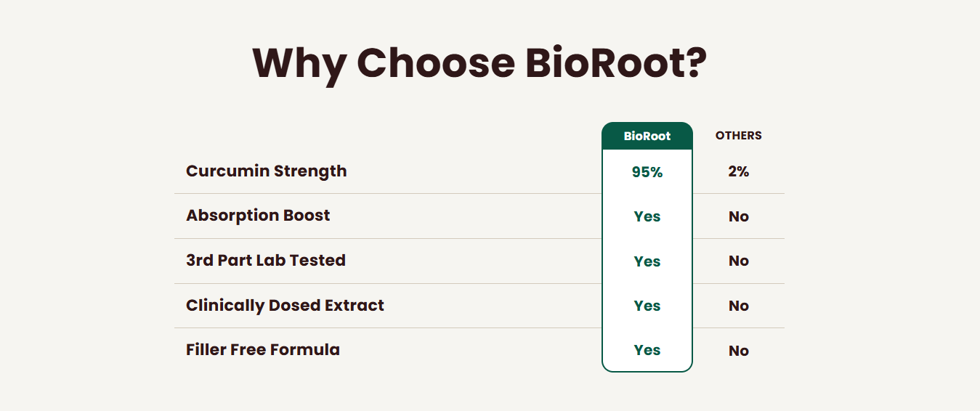Click the 3rd Part Lab Tested label
980x411 pixels.
(266, 260)
